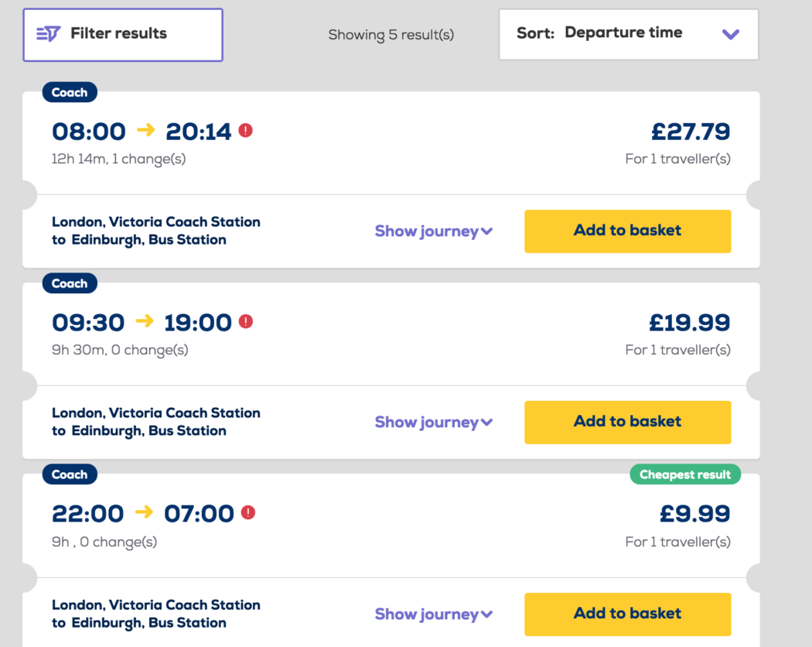Click the yellow arrow on the 22:00 journey
The image size is (812, 647).
(x=144, y=513)
